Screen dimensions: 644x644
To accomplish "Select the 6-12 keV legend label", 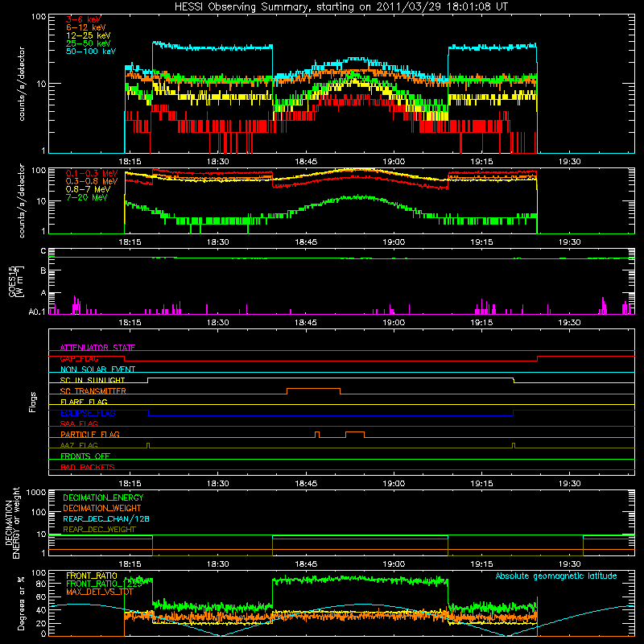I will click(x=86, y=27).
